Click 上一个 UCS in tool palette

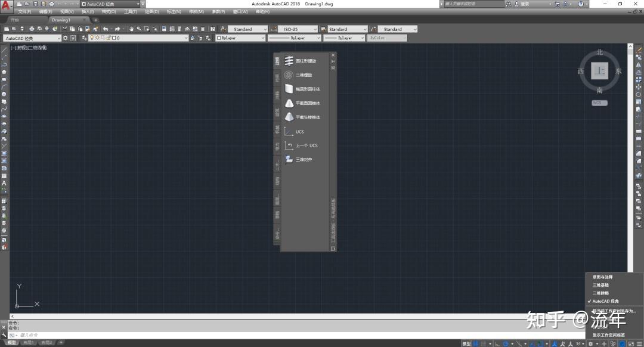pos(302,145)
